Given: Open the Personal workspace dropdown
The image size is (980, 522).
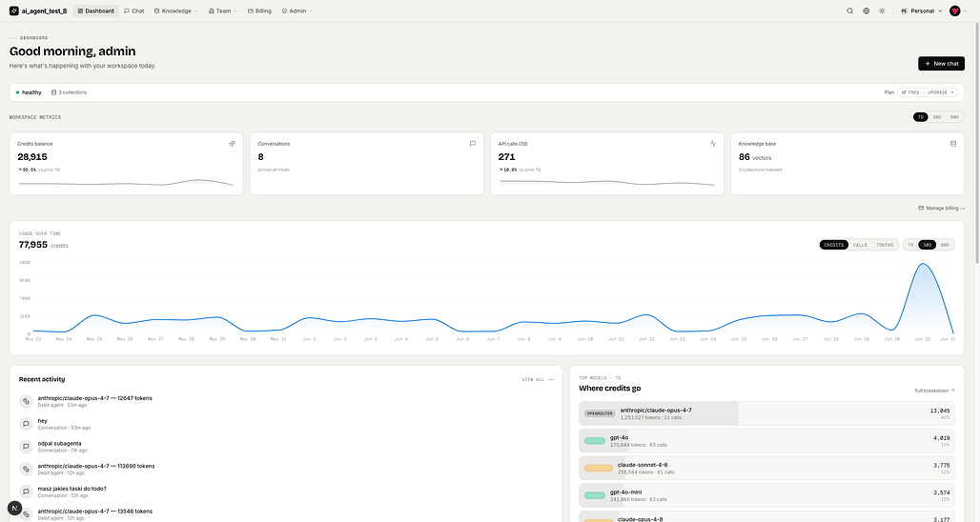Looking at the screenshot, I should 921,10.
